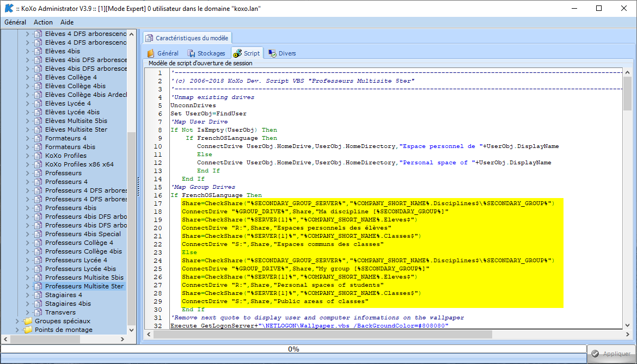Click the script editor vertical scrollbar thumb

point(628,93)
